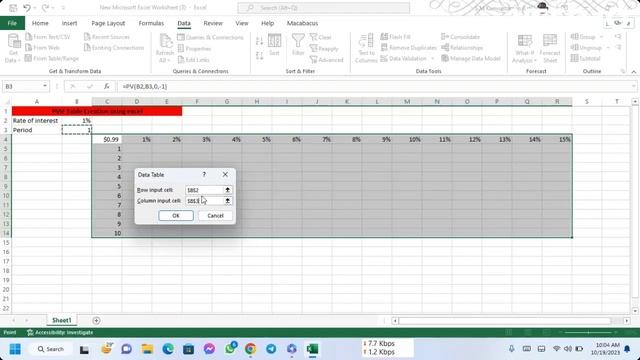Screen dimensions: 640x360
Task: Click the horizontal scrollbar right arrow
Action: pyautogui.click(x=627, y=321)
